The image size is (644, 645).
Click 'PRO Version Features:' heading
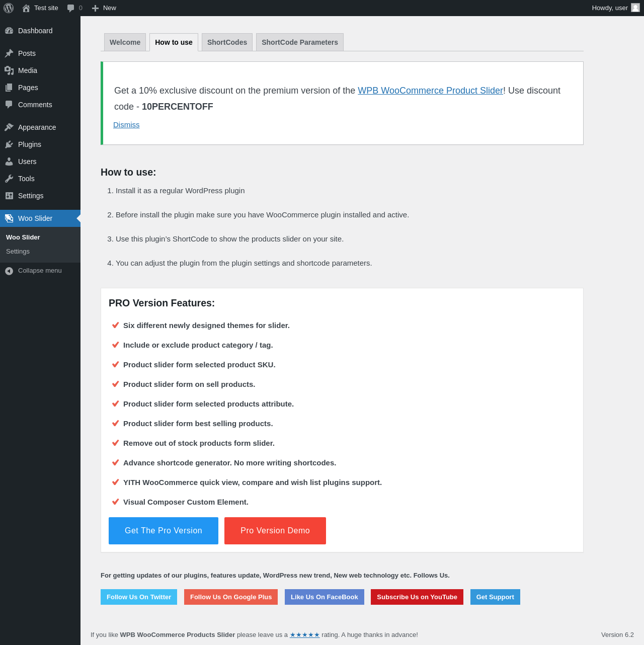click(162, 303)
